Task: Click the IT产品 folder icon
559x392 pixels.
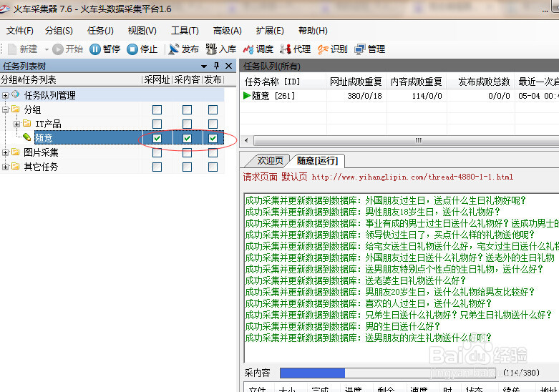Action: (x=26, y=123)
